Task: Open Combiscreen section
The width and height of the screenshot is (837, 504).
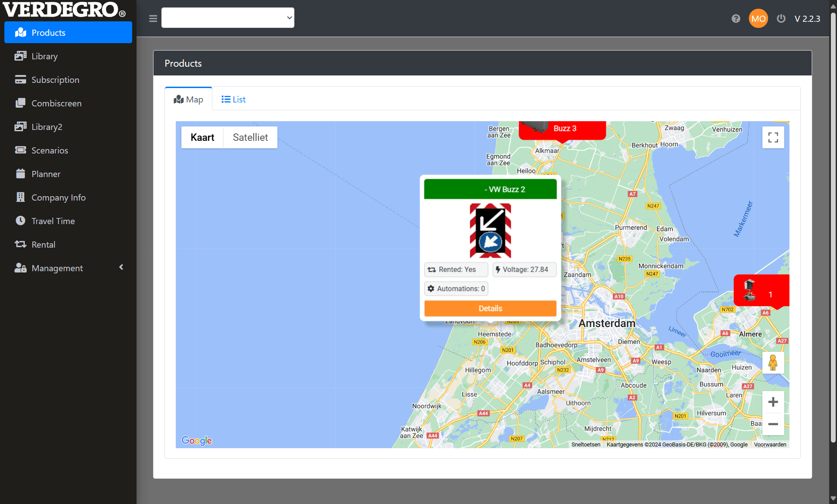Action: [x=68, y=103]
